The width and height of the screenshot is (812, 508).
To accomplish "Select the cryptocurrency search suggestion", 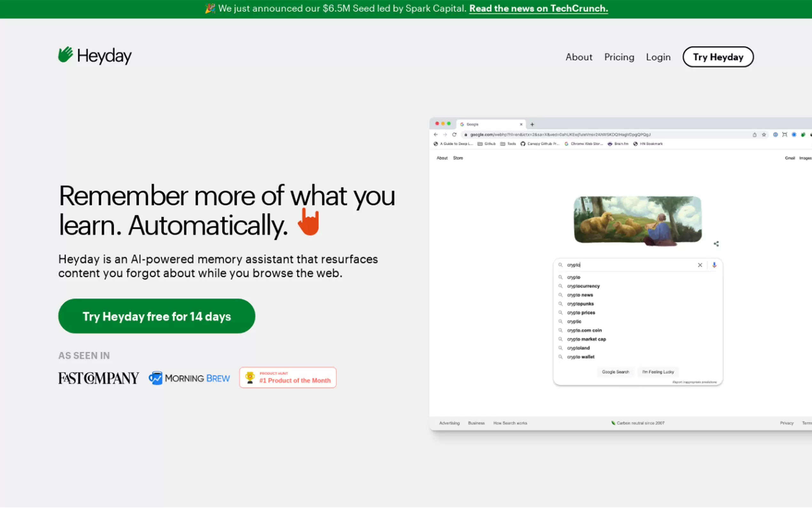I will [583, 286].
